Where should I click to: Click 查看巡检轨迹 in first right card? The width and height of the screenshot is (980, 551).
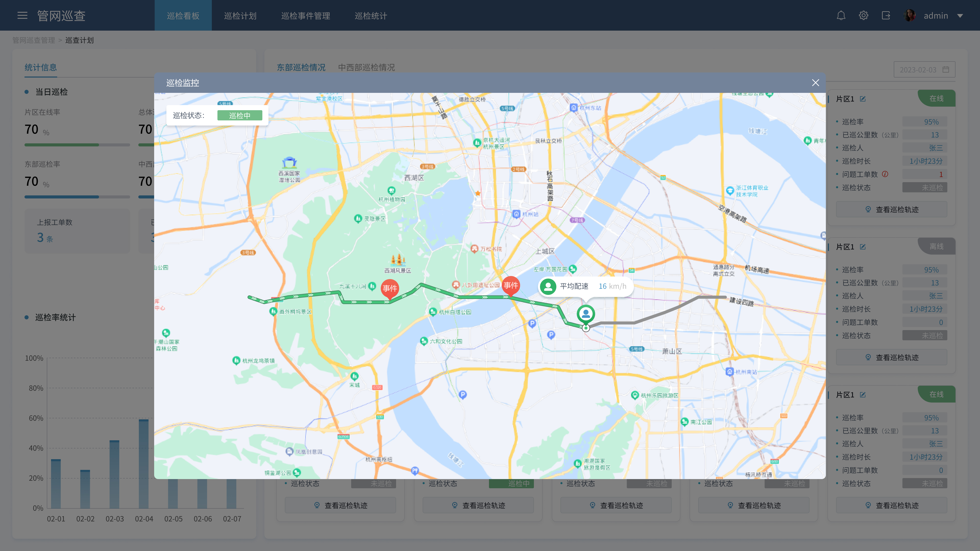pos(891,209)
